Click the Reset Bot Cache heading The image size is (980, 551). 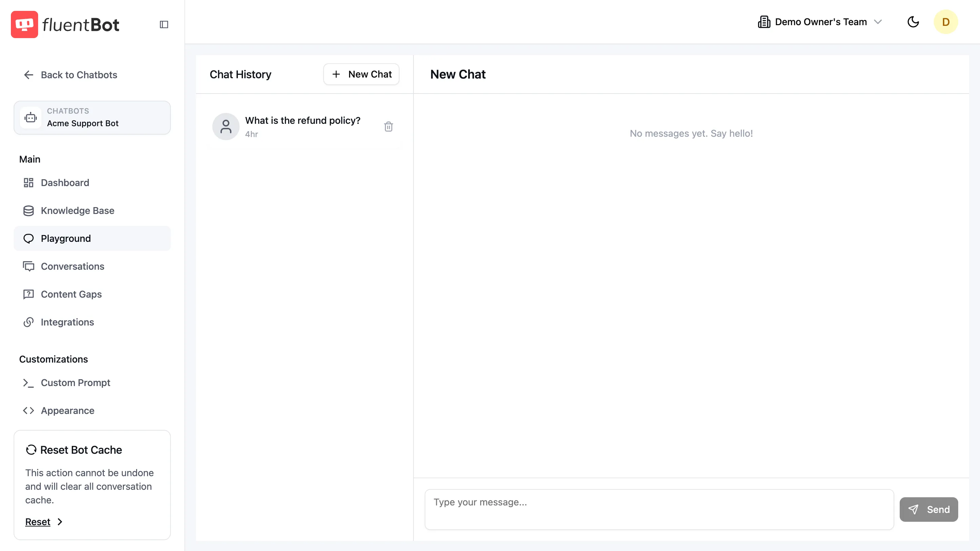[81, 450]
